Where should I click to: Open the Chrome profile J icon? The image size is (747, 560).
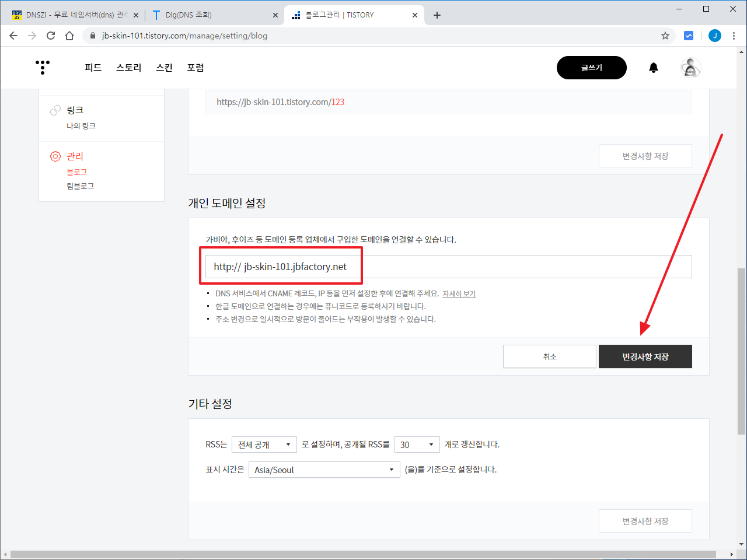click(715, 36)
